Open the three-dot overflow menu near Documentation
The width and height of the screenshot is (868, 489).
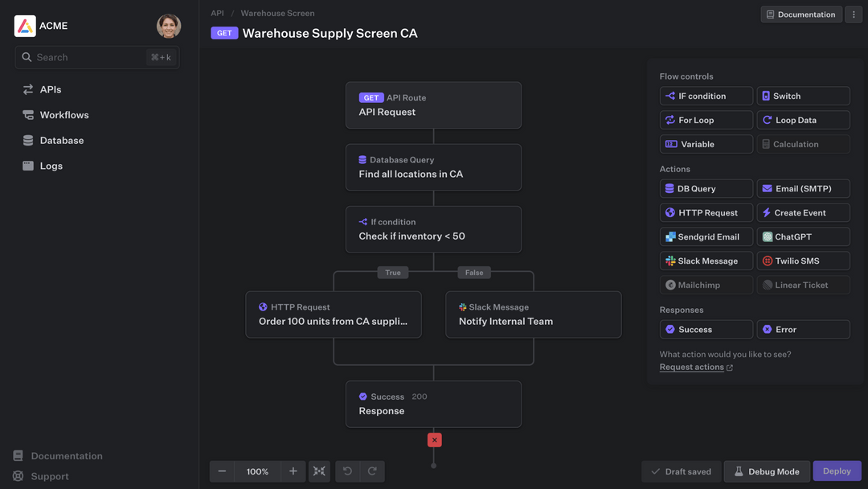click(x=854, y=14)
